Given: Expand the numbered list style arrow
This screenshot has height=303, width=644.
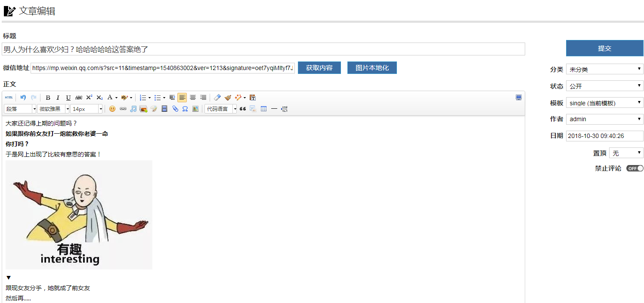Looking at the screenshot, I should coord(149,98).
